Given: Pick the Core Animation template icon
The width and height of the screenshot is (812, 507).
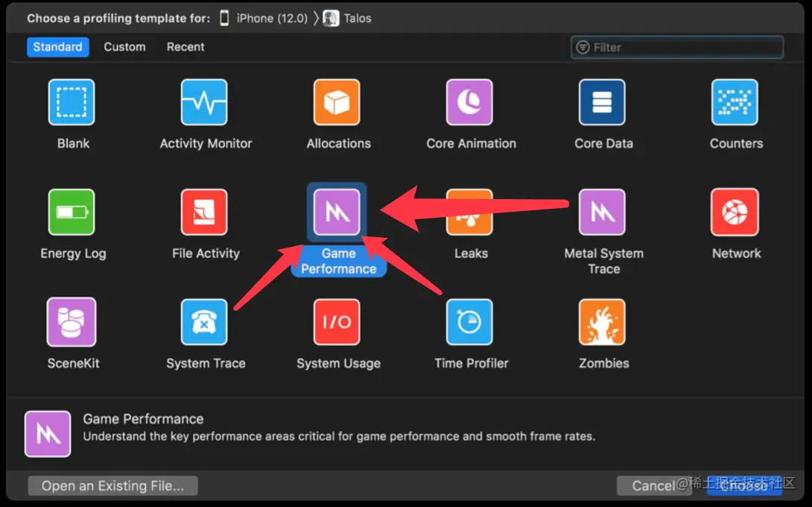Looking at the screenshot, I should coord(469,102).
